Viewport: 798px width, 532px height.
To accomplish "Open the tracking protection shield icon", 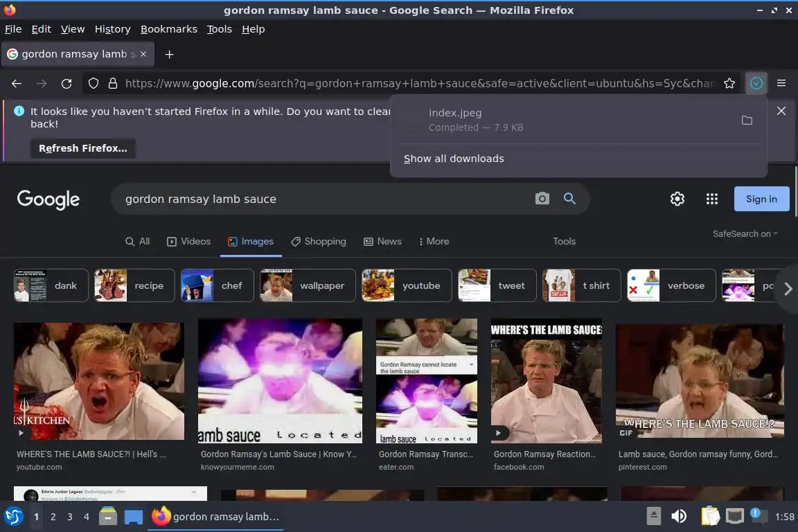I will coord(93,84).
